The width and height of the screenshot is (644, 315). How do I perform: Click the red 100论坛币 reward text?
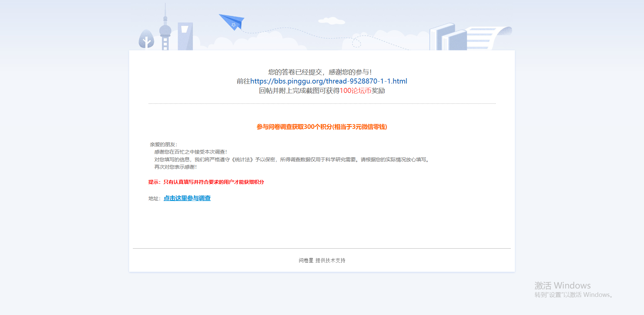click(356, 91)
